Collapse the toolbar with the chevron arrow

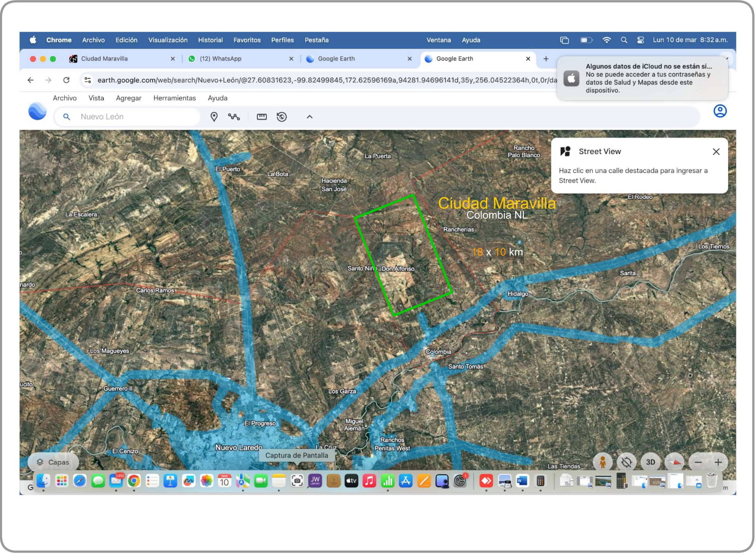[x=309, y=117]
